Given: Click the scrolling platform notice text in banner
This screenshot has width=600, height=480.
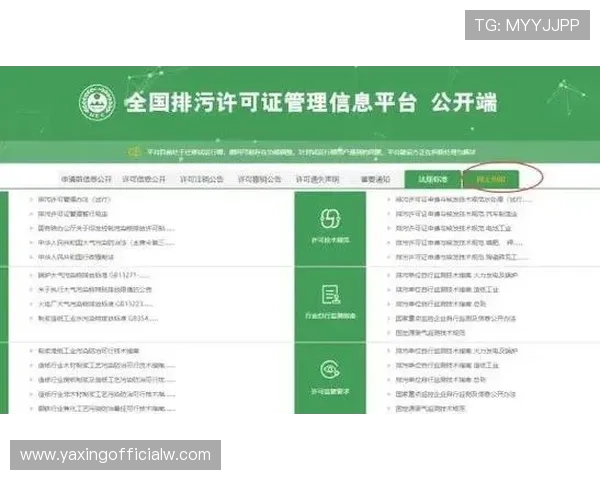Looking at the screenshot, I should [311, 152].
